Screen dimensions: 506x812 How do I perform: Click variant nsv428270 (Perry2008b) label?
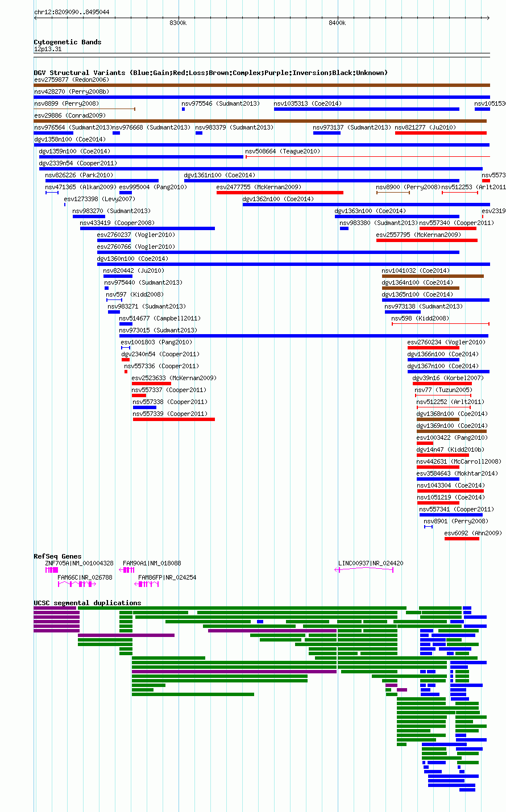click(x=72, y=91)
